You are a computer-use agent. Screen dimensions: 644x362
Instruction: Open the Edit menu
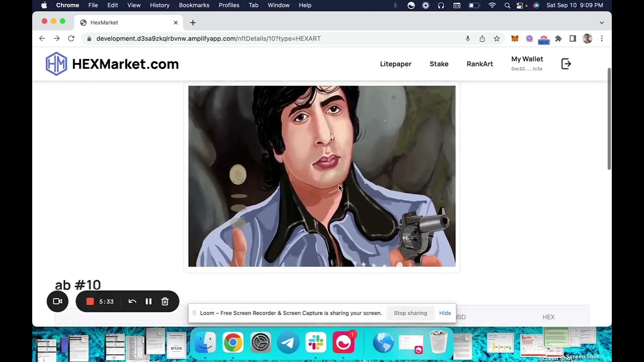click(113, 6)
